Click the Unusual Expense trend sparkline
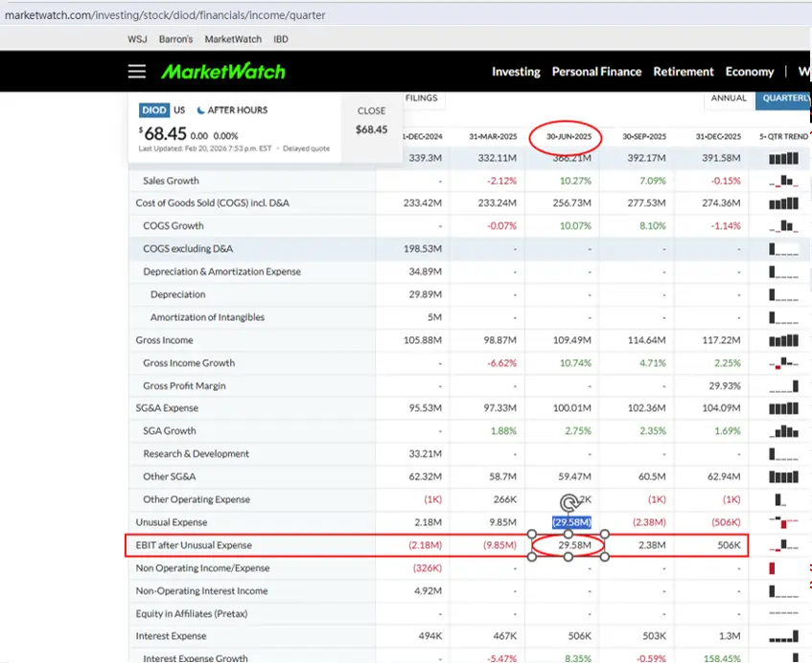Image resolution: width=812 pixels, height=663 pixels. point(783,522)
